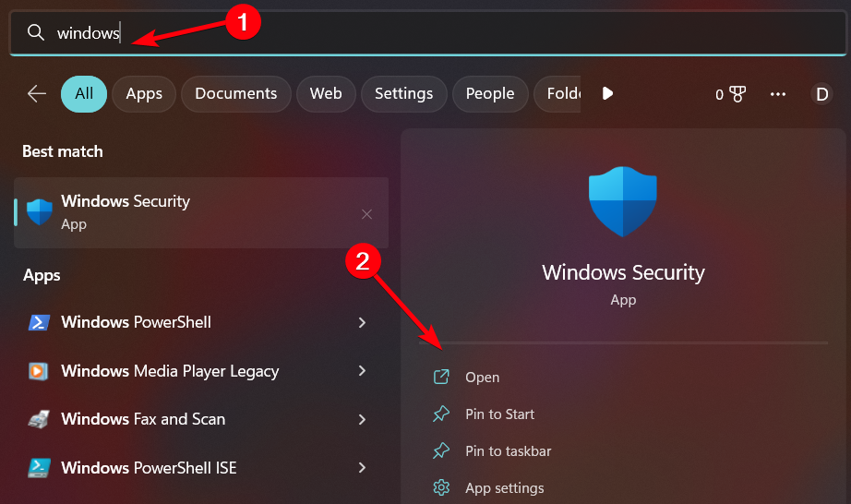The image size is (851, 504).
Task: Click the search box containing "windows"
Action: point(427,33)
